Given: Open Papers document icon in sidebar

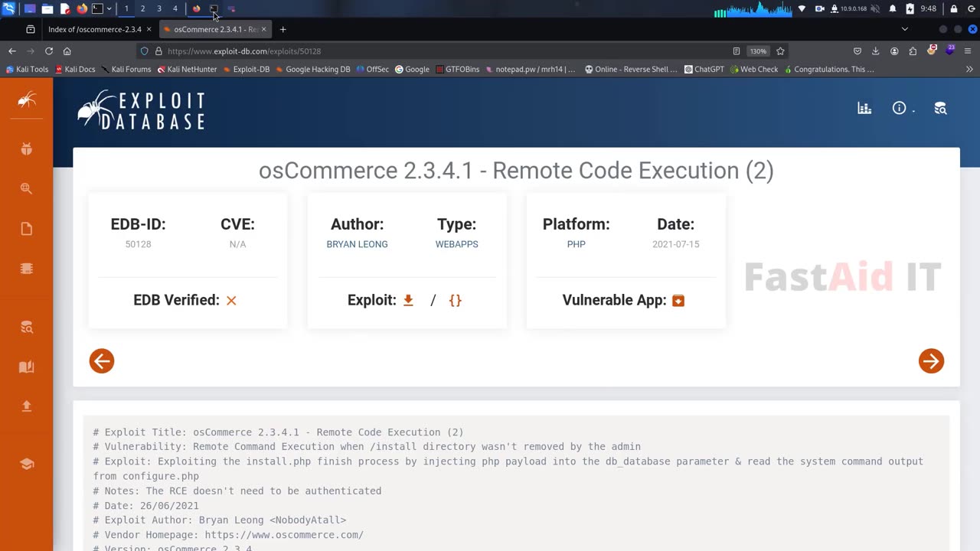Looking at the screenshot, I should coord(27,229).
